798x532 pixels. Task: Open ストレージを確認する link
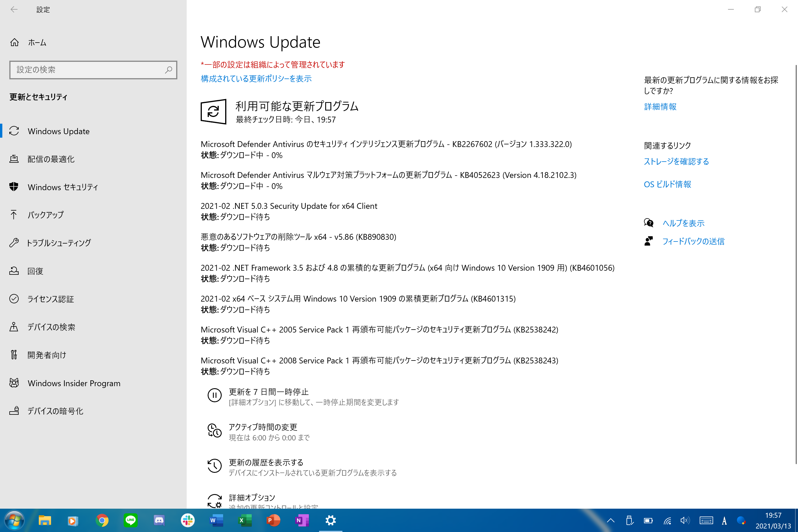[x=676, y=162]
